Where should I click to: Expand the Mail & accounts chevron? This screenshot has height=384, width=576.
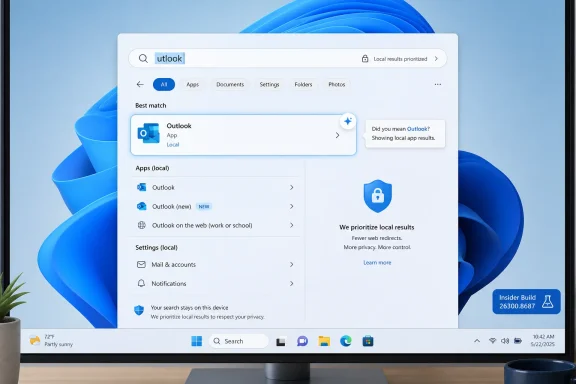292,265
